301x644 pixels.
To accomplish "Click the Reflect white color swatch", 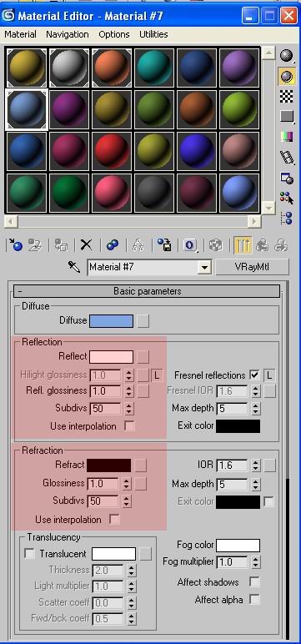I will [x=111, y=356].
